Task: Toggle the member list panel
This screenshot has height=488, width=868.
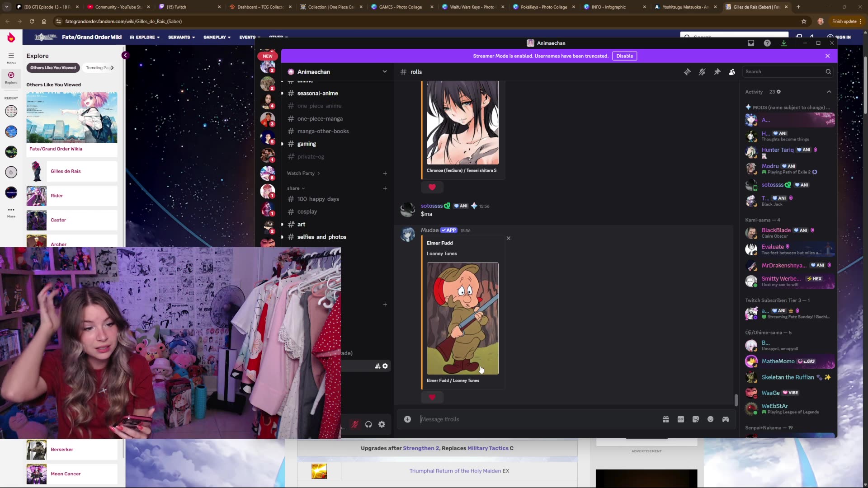Action: coord(732,71)
